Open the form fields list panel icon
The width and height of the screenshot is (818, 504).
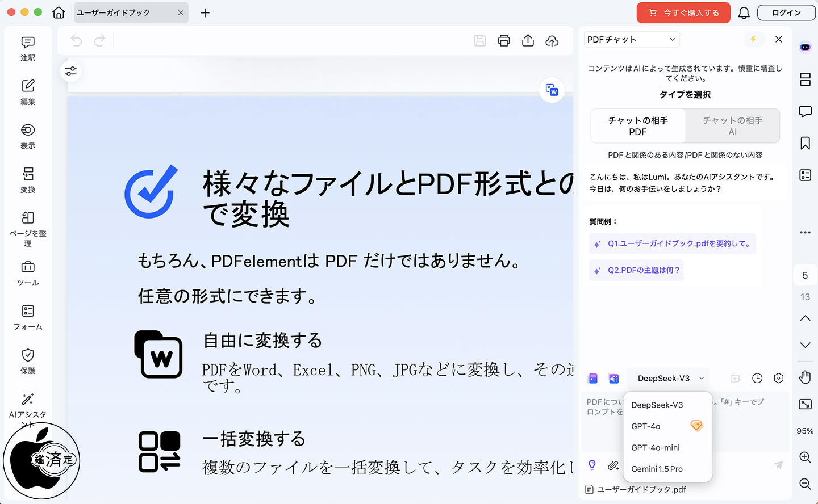tap(805, 175)
